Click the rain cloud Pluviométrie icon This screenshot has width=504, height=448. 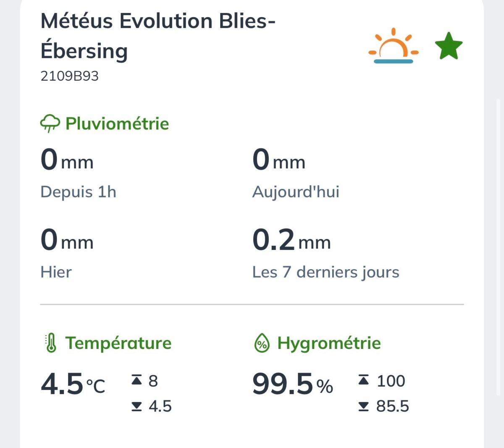[x=50, y=123]
